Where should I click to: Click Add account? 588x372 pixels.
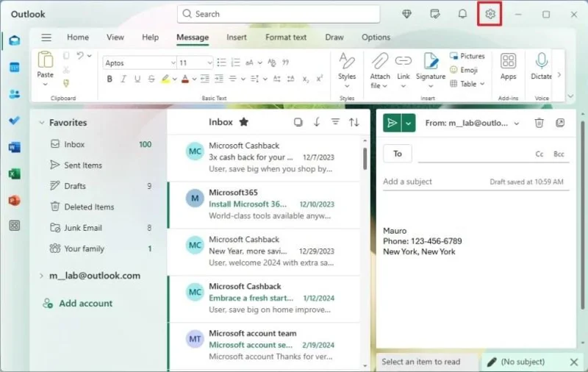pyautogui.click(x=77, y=303)
